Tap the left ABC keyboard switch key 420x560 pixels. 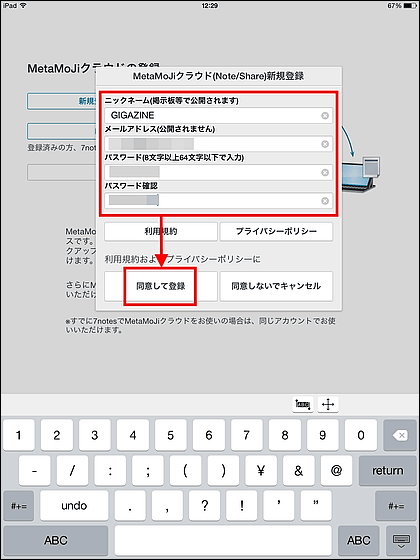[x=56, y=540]
